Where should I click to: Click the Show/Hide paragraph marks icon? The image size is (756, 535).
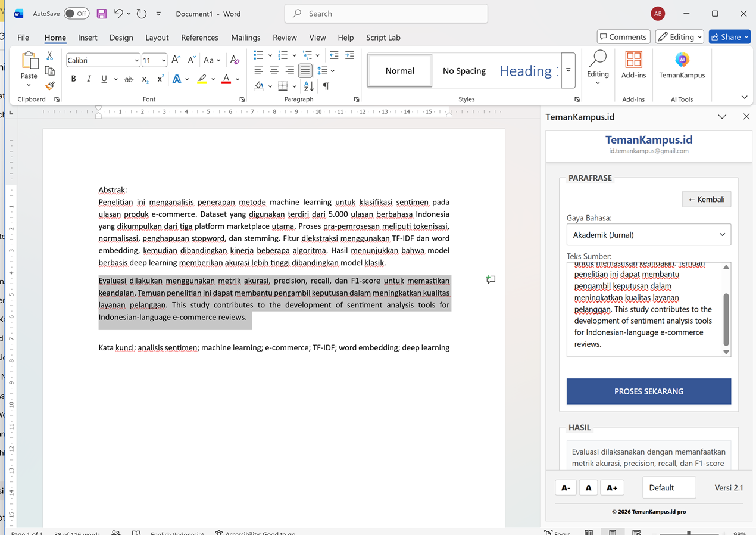pyautogui.click(x=326, y=86)
